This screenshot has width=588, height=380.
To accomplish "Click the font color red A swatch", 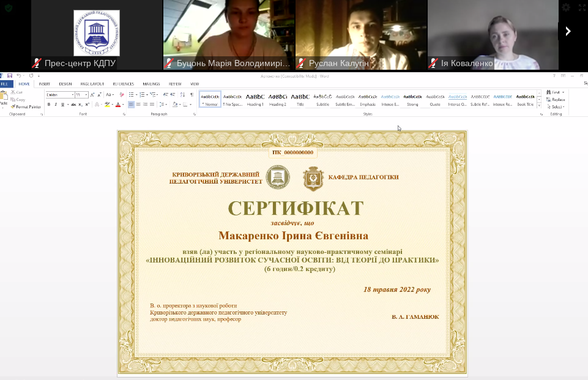I will tap(117, 105).
